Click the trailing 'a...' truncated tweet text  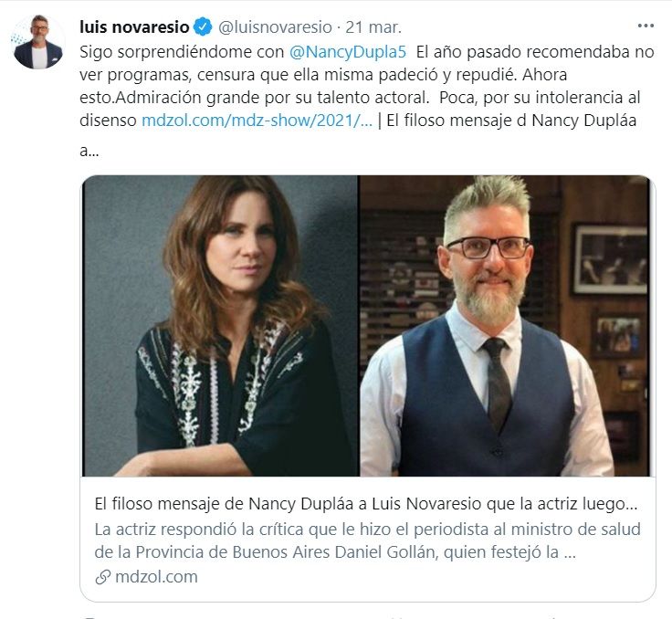click(89, 151)
